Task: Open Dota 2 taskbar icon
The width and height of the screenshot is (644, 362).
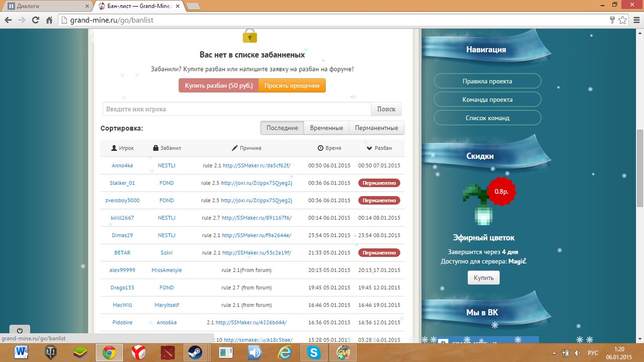Action: (x=168, y=352)
